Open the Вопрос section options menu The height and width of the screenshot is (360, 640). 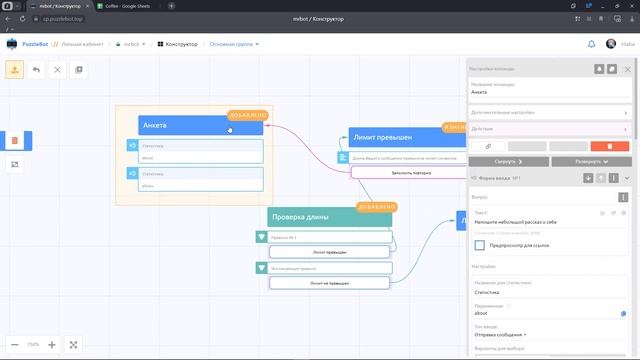tap(623, 198)
